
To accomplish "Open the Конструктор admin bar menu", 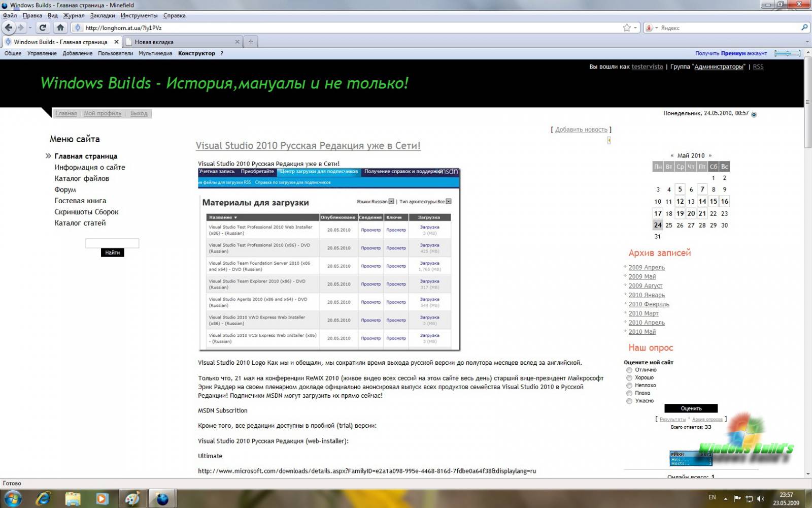I will pyautogui.click(x=196, y=53).
